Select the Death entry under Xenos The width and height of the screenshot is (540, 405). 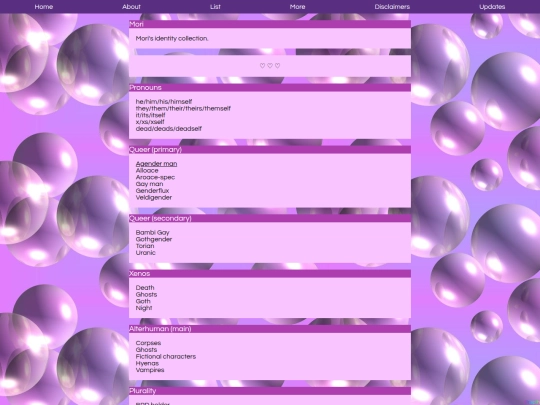pyautogui.click(x=145, y=288)
